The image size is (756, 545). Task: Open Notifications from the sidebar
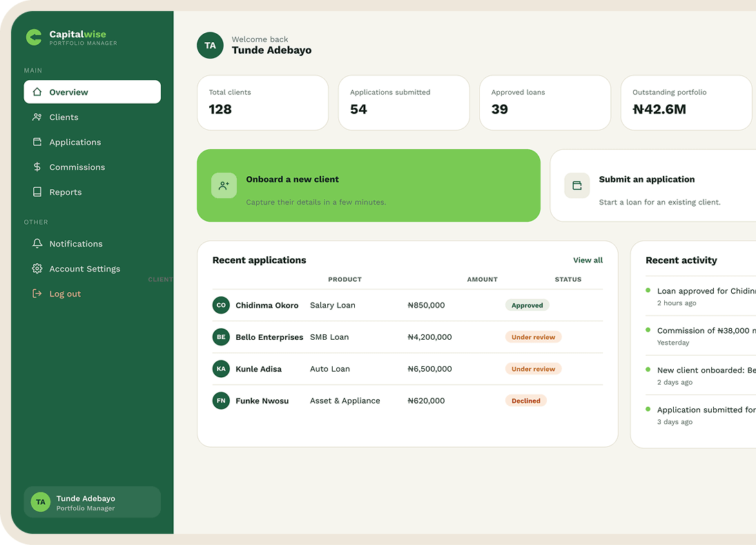[x=92, y=244]
